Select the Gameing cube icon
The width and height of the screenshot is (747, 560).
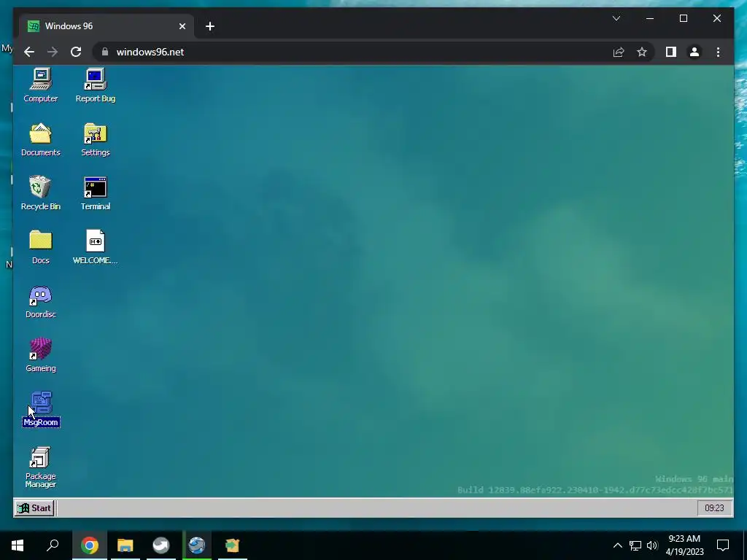click(41, 355)
